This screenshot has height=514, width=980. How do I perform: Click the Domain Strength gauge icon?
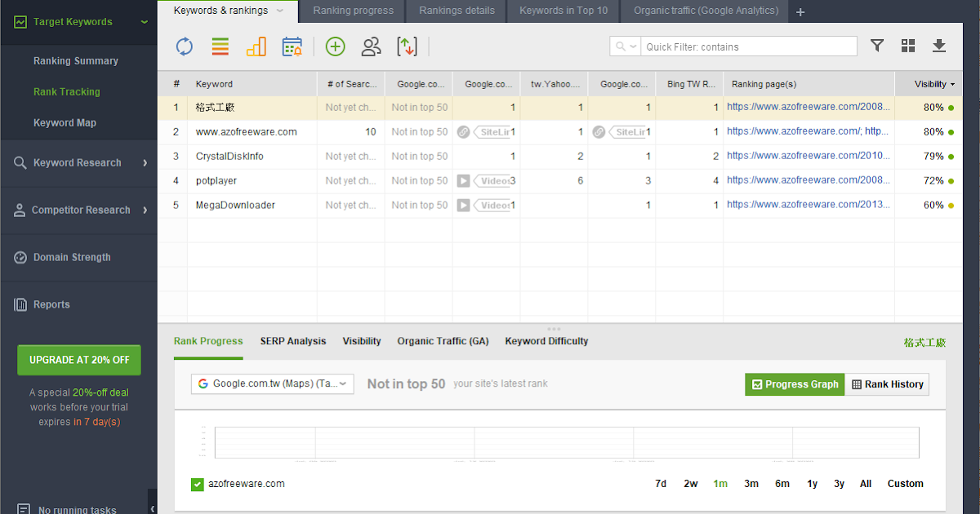point(20,257)
